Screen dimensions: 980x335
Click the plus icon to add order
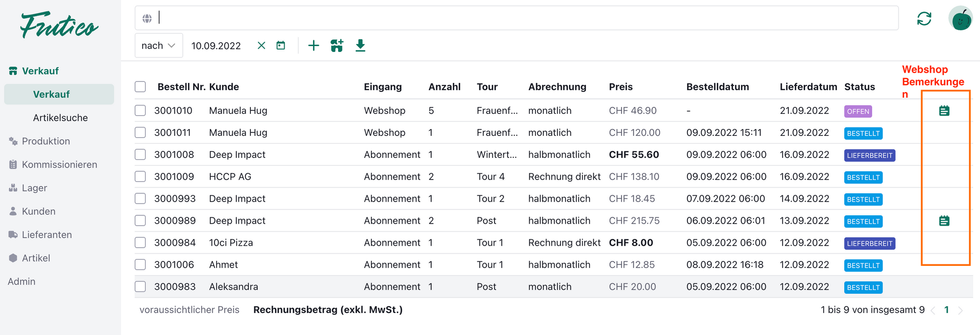(314, 46)
